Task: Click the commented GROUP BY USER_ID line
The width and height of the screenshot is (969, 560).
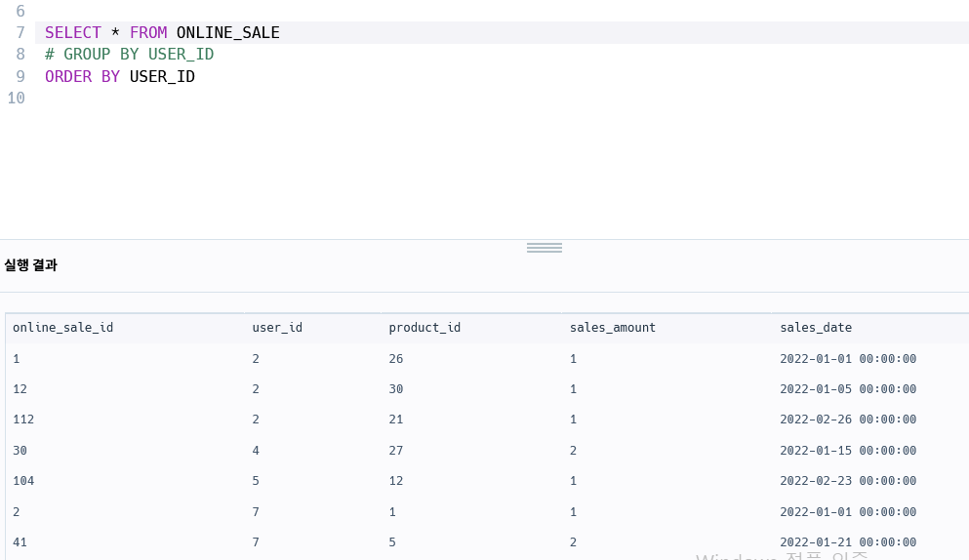Action: (129, 55)
